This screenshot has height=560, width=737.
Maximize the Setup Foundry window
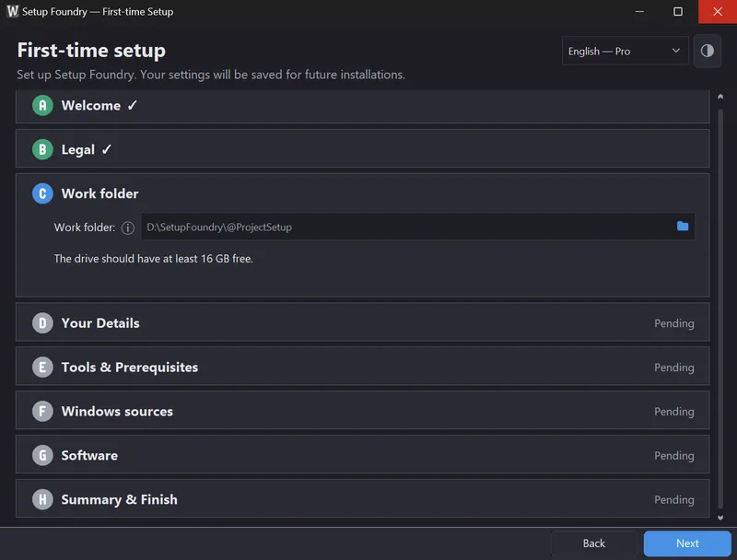point(678,11)
